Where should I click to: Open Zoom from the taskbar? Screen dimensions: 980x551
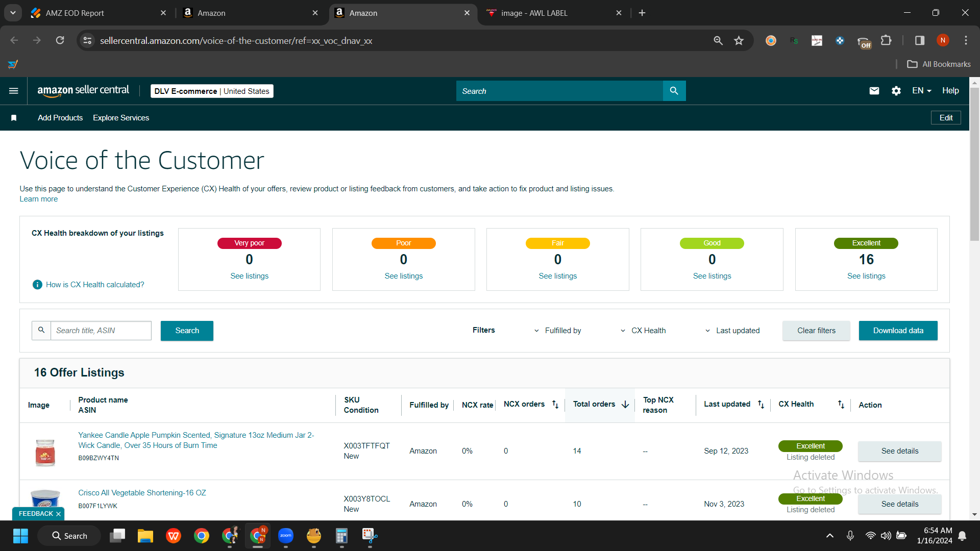[286, 536]
